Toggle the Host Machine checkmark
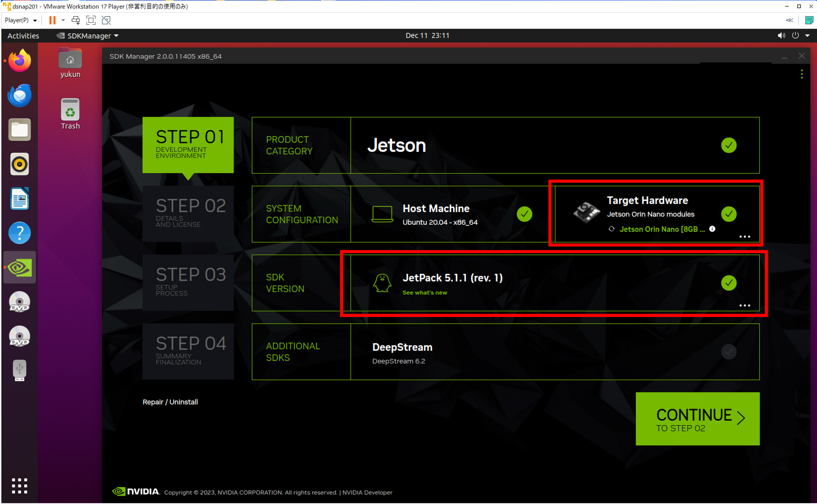The height and width of the screenshot is (504, 817). [x=524, y=214]
